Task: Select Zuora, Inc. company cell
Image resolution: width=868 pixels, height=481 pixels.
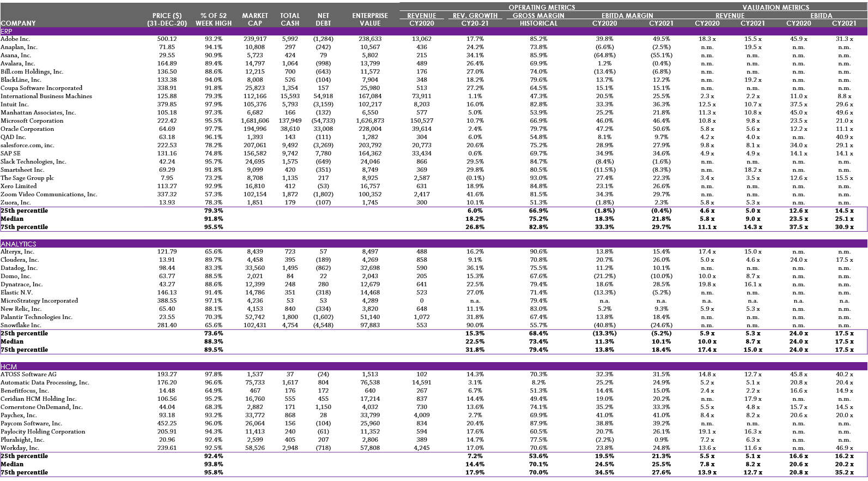Action: [x=16, y=203]
